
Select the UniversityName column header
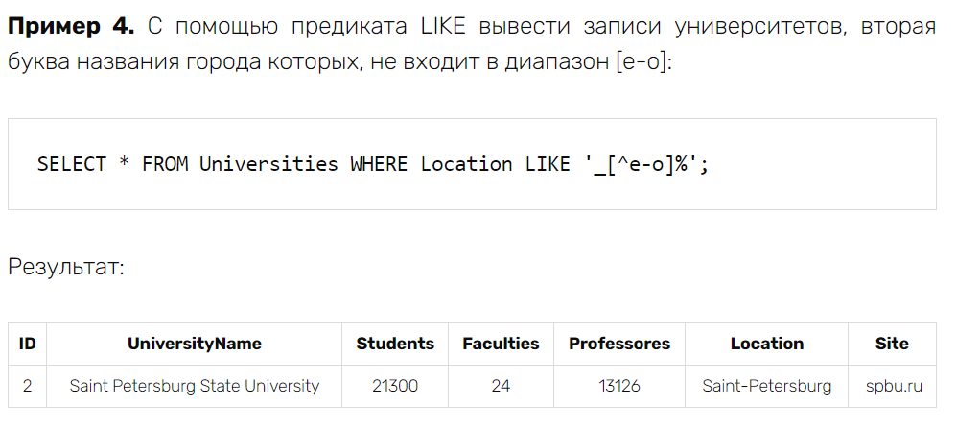point(195,344)
